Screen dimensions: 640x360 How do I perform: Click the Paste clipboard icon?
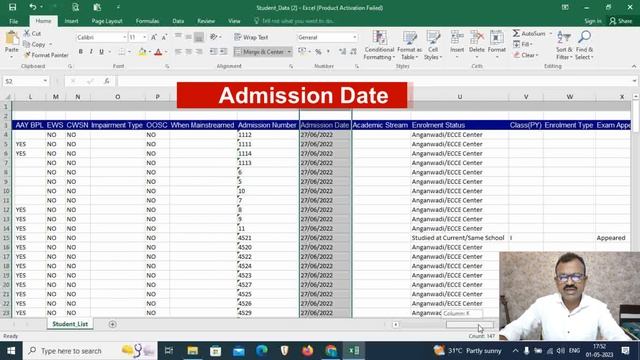[12, 38]
